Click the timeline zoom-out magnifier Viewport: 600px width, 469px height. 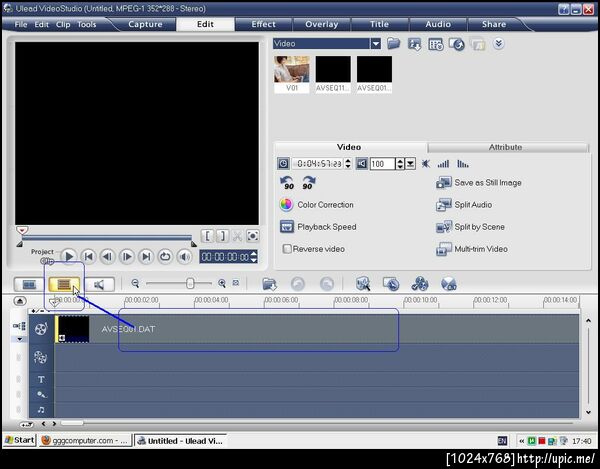(x=135, y=283)
